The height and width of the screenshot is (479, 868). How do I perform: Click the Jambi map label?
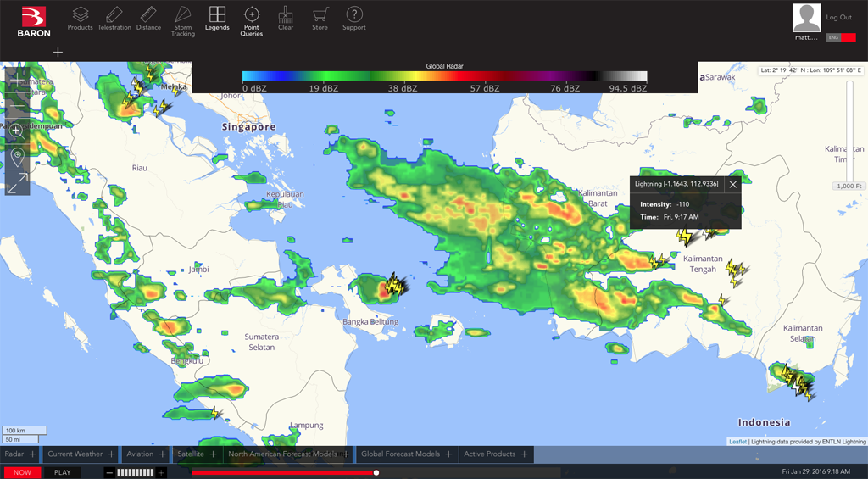coord(198,269)
